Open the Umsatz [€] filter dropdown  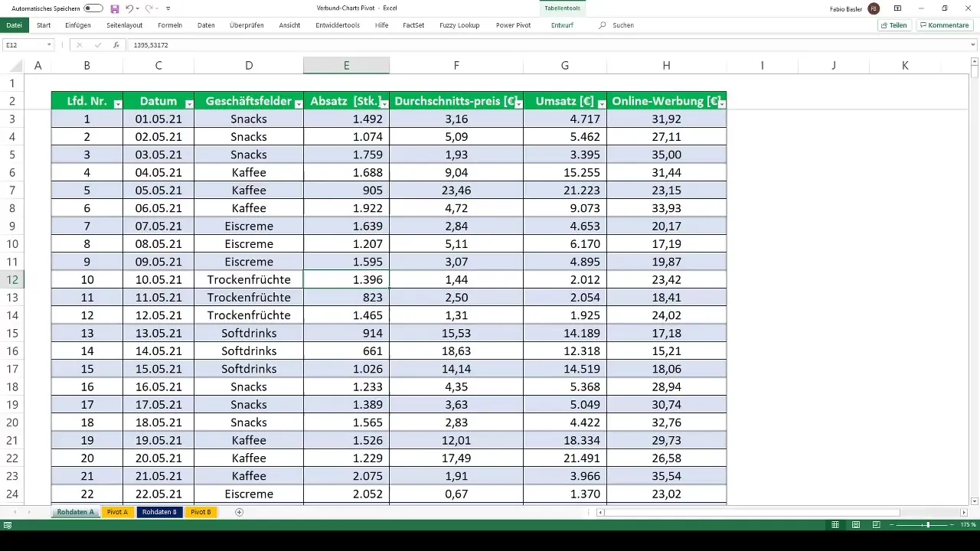tap(601, 103)
